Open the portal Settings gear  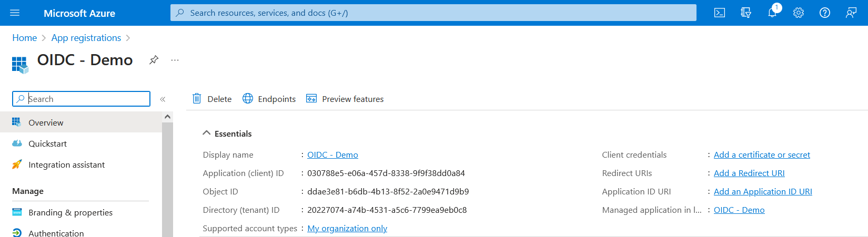click(x=798, y=13)
